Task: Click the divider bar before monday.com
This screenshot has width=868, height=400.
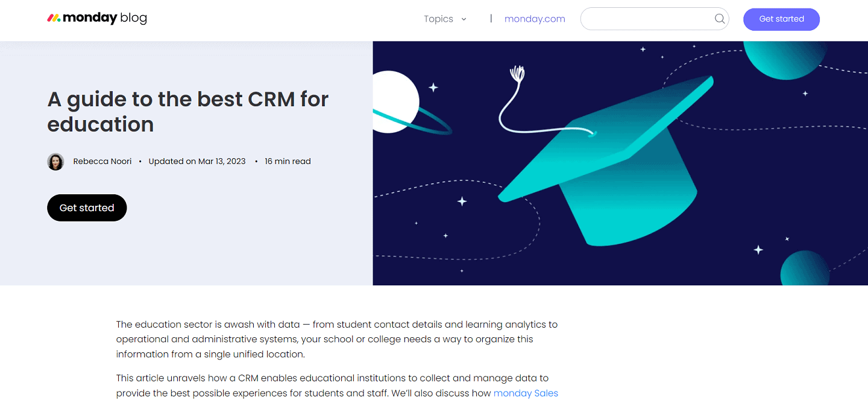Action: tap(491, 18)
